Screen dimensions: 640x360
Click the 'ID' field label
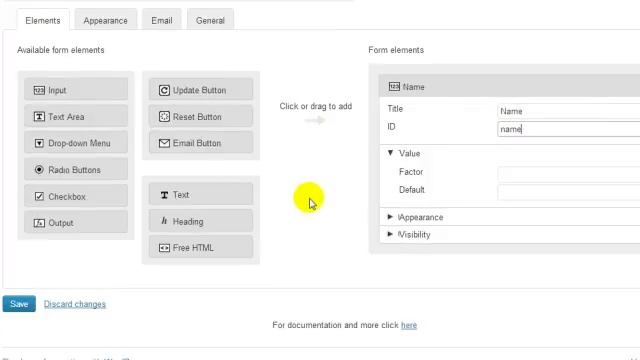point(391,127)
